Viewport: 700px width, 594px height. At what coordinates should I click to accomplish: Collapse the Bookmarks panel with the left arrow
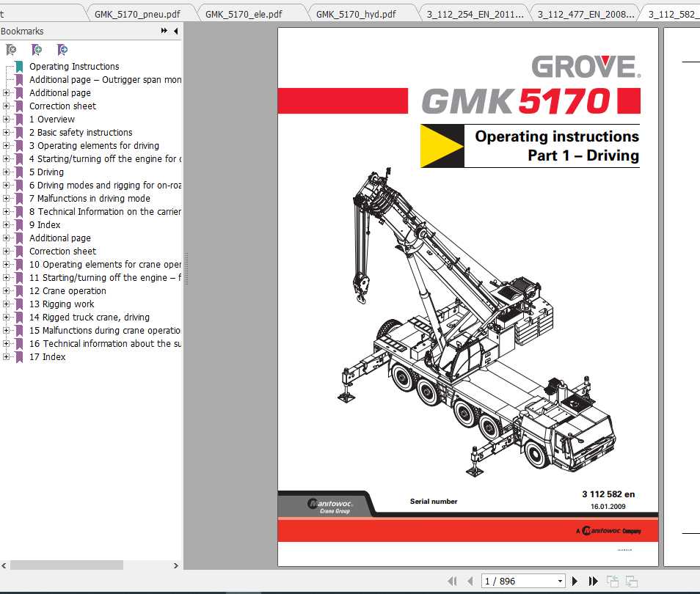176,31
